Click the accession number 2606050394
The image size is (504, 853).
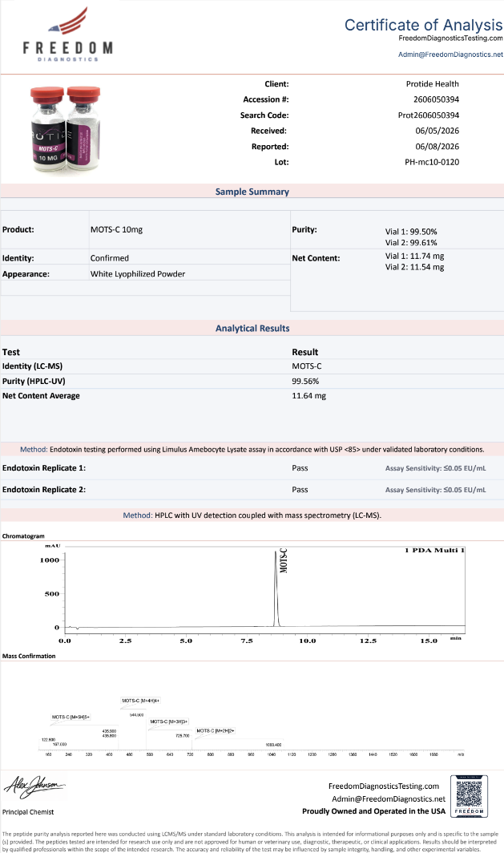tap(436, 99)
